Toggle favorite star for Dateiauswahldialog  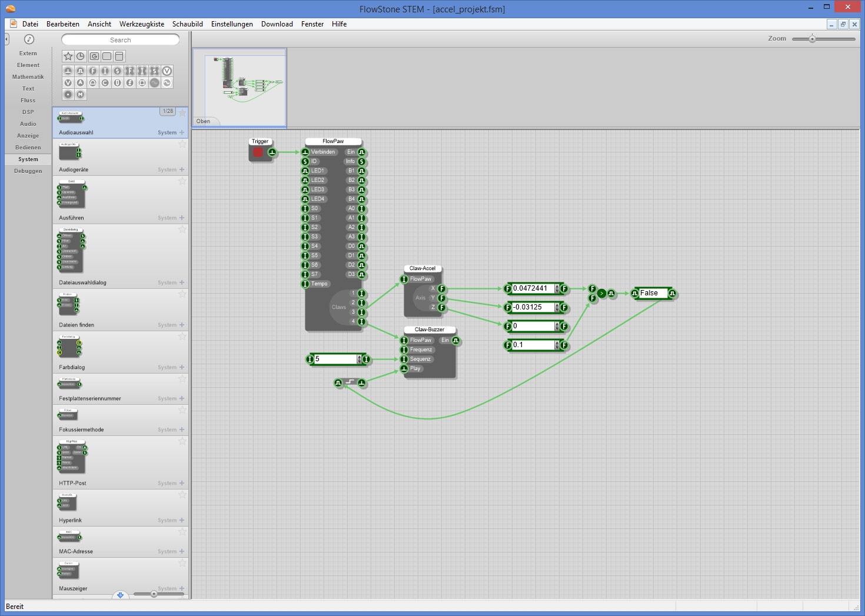click(182, 229)
